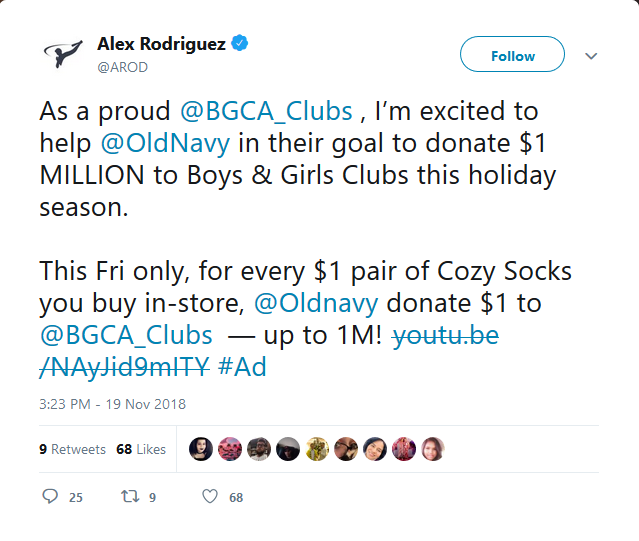The width and height of the screenshot is (639, 541).
Task: Open the #Ad hashtag
Action: click(241, 367)
